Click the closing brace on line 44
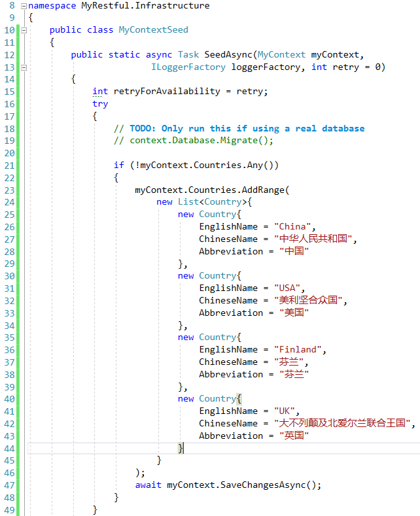 pyautogui.click(x=181, y=448)
